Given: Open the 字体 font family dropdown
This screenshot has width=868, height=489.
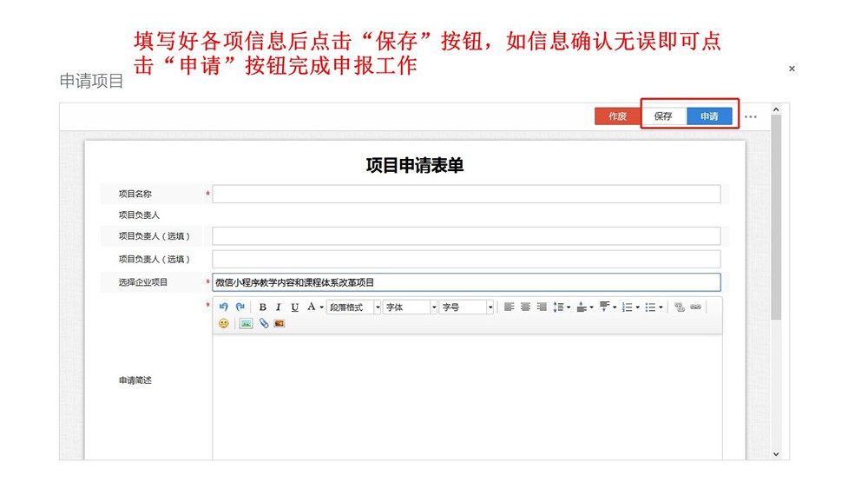Looking at the screenshot, I should (x=411, y=307).
